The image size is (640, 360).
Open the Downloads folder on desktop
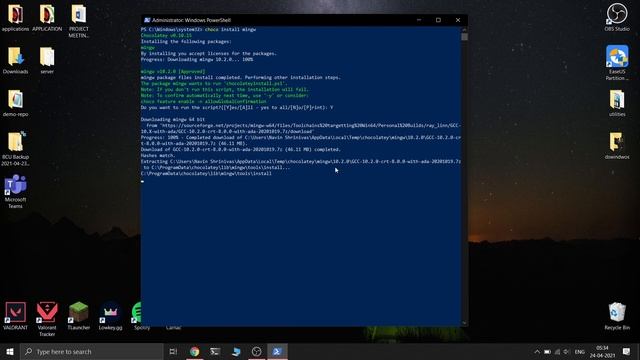pos(15,60)
